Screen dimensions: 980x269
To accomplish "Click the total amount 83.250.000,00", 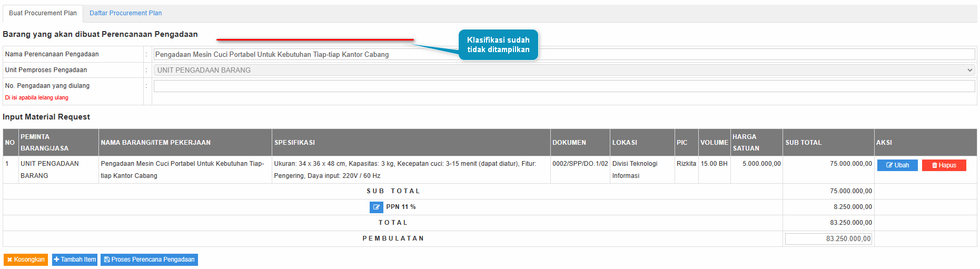I will 851,223.
